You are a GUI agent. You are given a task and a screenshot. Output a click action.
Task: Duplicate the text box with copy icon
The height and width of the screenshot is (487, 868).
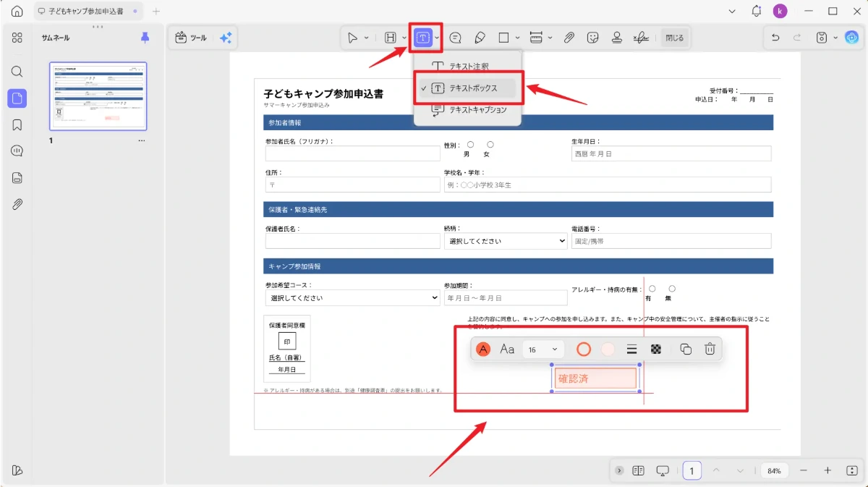686,350
